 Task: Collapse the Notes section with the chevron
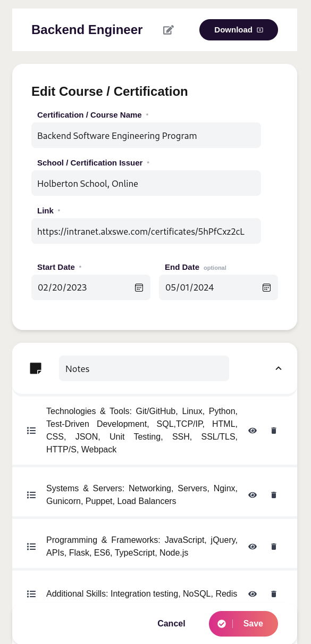click(279, 368)
